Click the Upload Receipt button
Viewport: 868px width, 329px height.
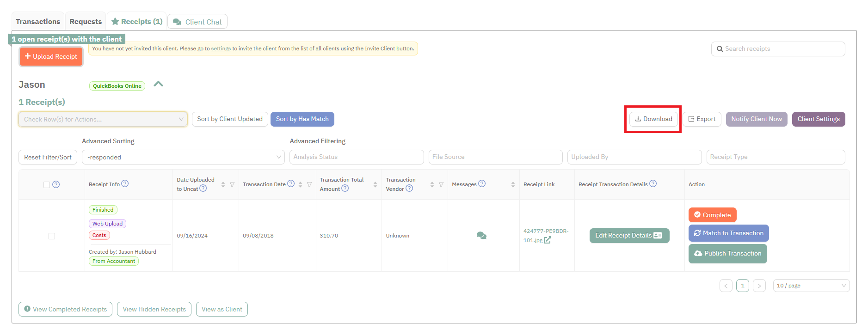[x=51, y=56]
